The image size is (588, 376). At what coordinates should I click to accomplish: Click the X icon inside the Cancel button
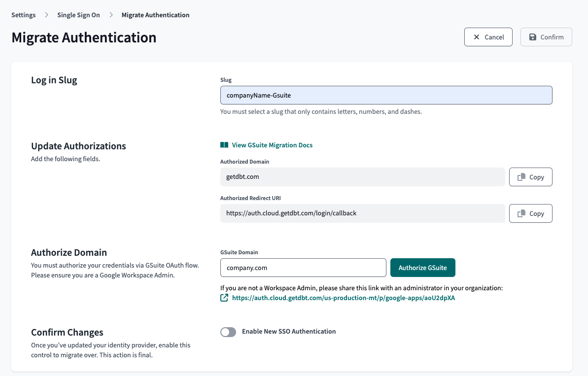[x=476, y=36]
